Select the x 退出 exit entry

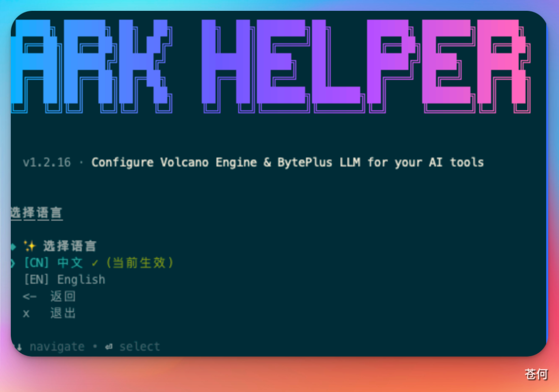point(49,313)
